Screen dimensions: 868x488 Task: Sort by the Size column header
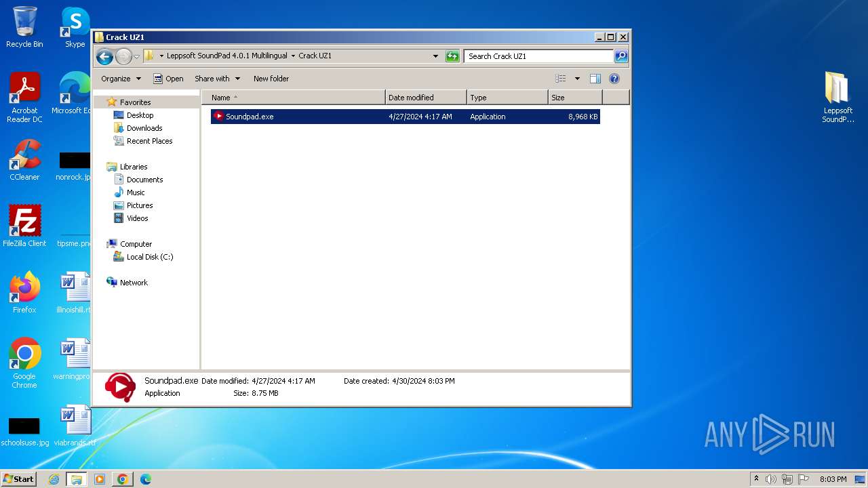point(575,98)
